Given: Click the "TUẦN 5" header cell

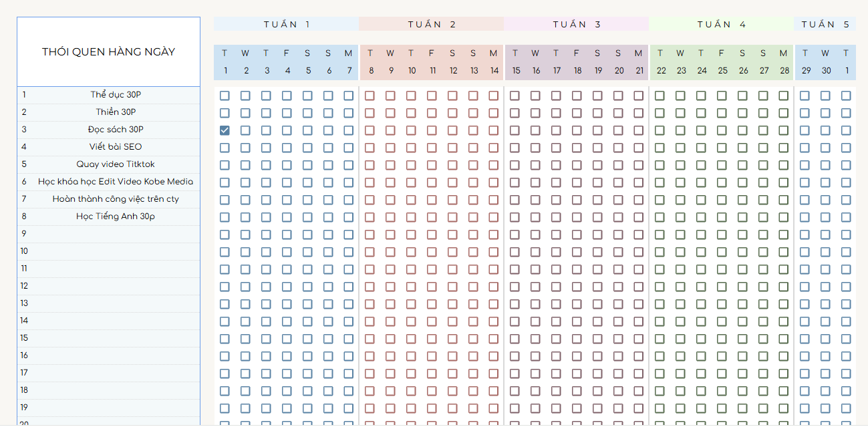Looking at the screenshot, I should click(825, 24).
